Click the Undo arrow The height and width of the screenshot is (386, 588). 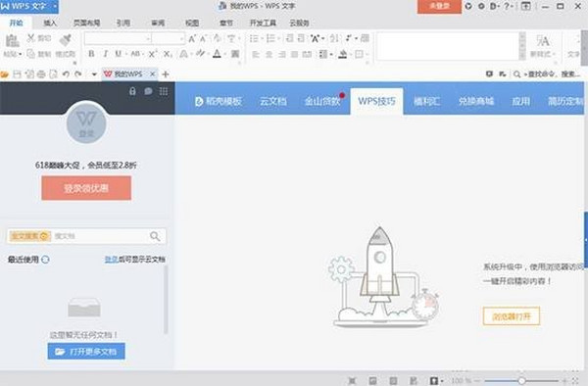point(66,74)
